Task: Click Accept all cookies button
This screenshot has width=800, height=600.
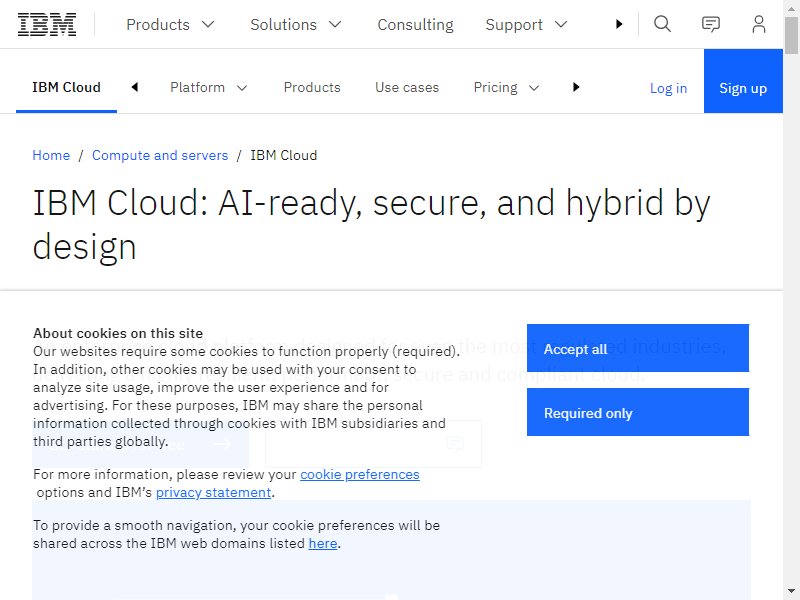Action: (638, 348)
